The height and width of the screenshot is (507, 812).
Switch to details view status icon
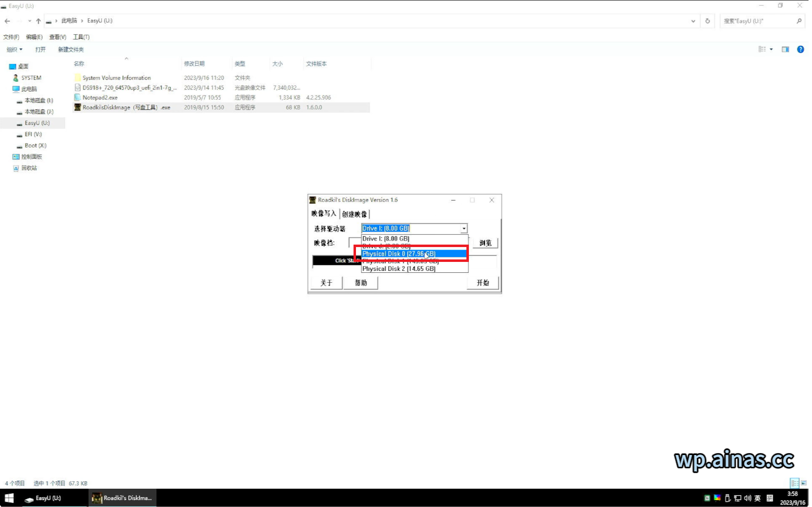point(795,483)
